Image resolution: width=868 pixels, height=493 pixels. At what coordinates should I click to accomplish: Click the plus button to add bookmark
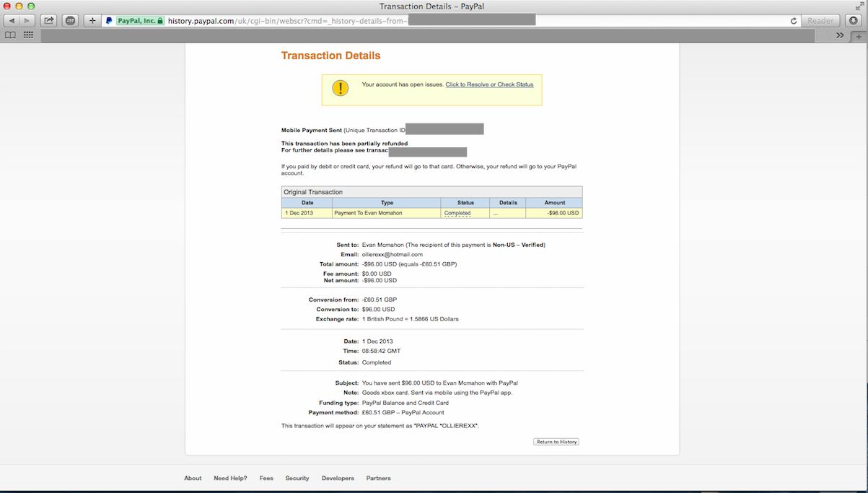coord(92,21)
